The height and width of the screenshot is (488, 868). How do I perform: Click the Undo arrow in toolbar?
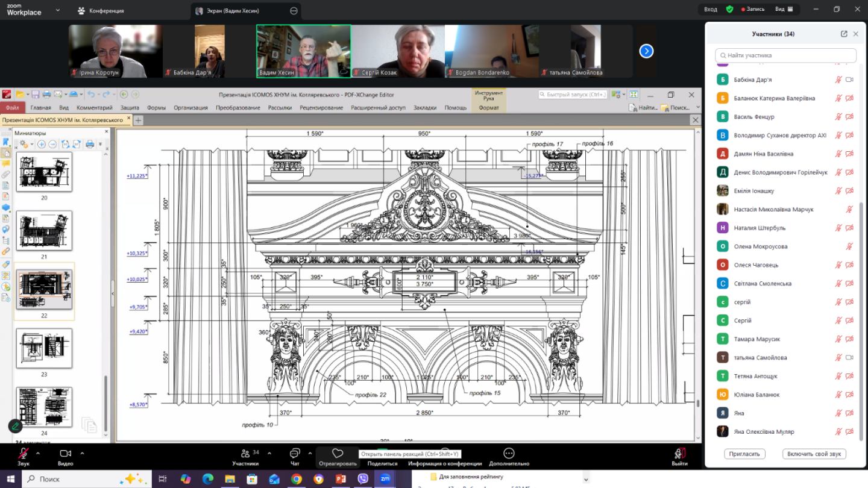91,95
